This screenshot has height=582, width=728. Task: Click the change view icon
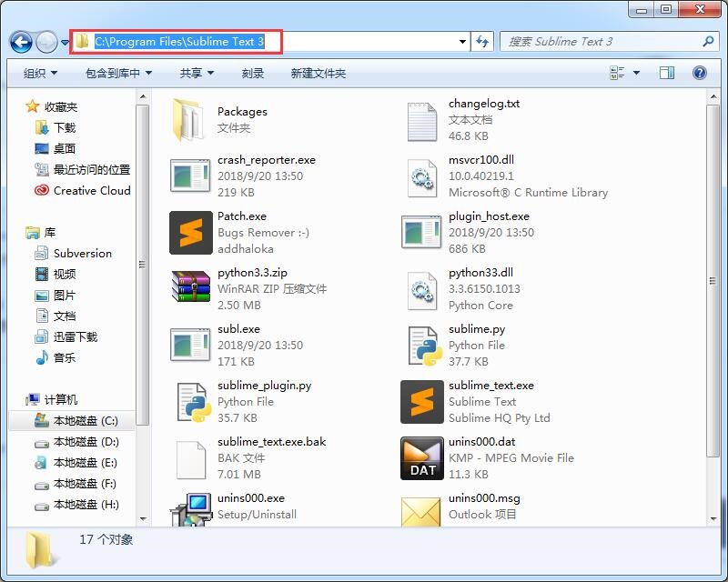point(617,73)
